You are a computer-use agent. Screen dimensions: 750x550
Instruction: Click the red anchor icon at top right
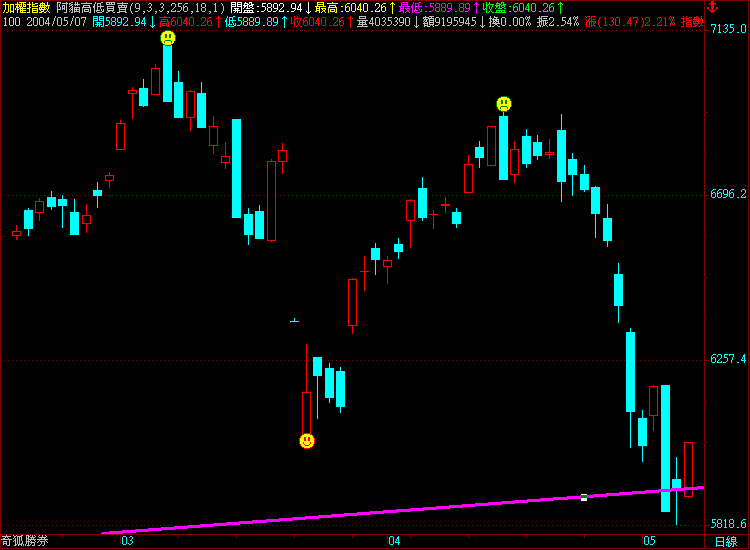713,7
